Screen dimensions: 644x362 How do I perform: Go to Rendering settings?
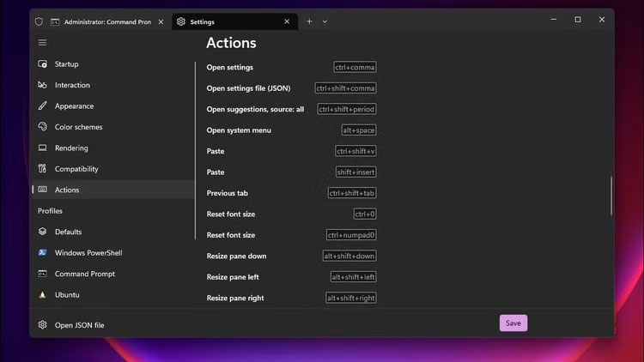[113, 148]
